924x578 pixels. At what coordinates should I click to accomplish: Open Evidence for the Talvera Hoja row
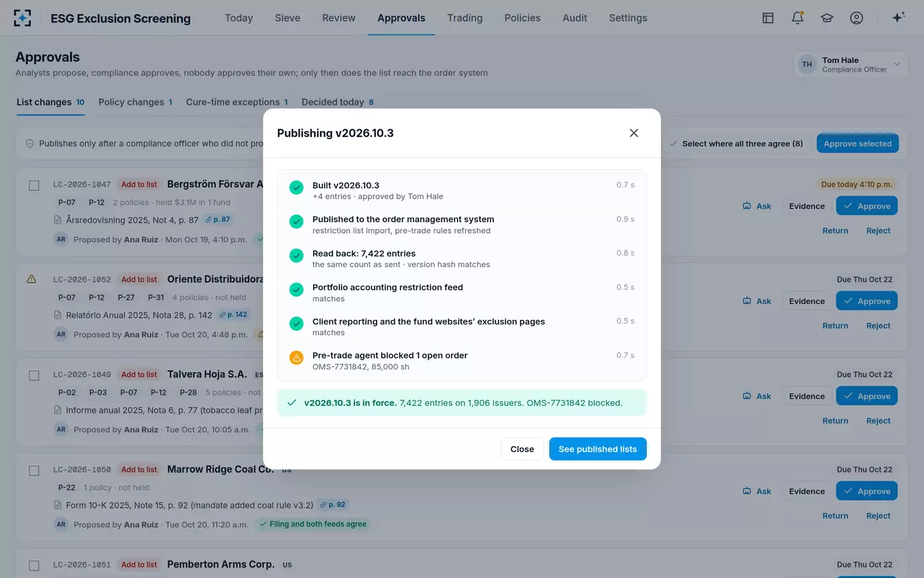click(807, 396)
